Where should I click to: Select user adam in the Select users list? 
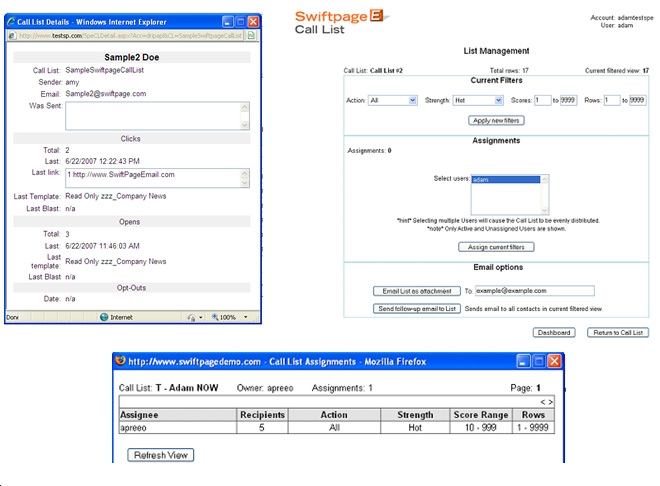point(506,180)
